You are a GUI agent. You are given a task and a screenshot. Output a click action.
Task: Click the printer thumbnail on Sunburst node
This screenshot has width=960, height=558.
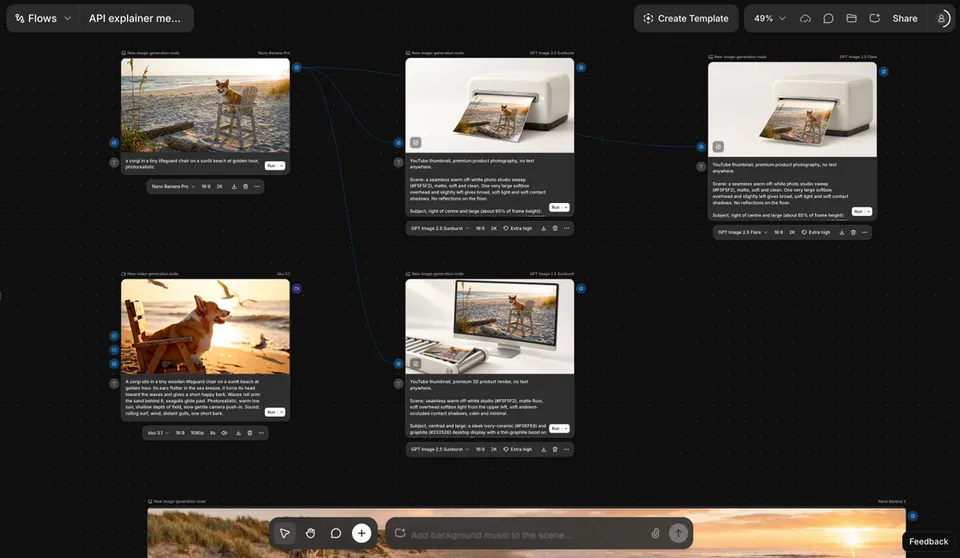[490, 105]
